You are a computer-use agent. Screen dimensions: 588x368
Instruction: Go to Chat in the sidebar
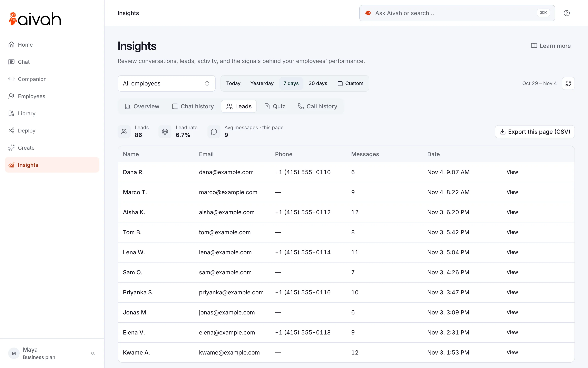[x=52, y=62]
